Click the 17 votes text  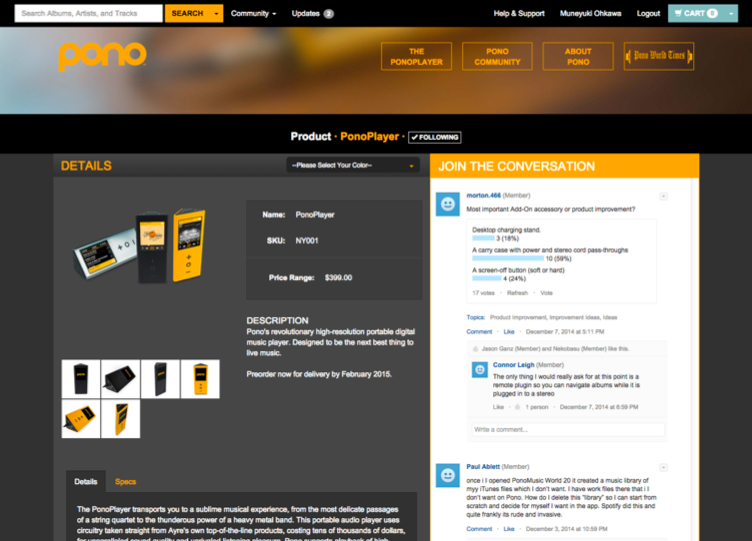pyautogui.click(x=483, y=293)
